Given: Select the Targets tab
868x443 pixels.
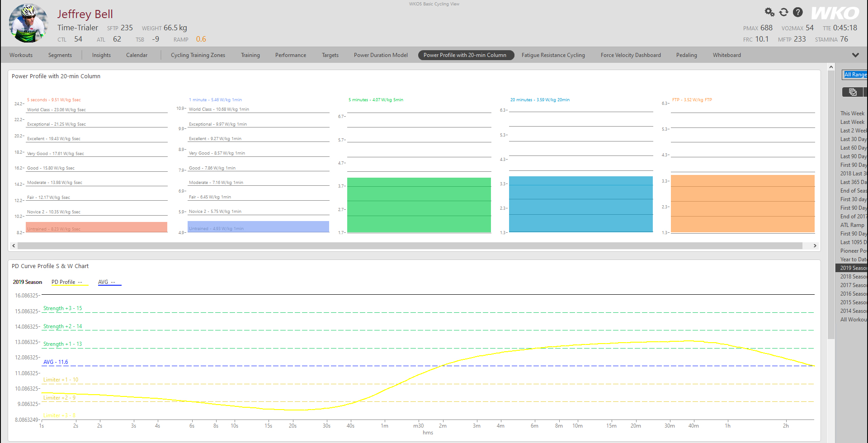Looking at the screenshot, I should pos(330,55).
